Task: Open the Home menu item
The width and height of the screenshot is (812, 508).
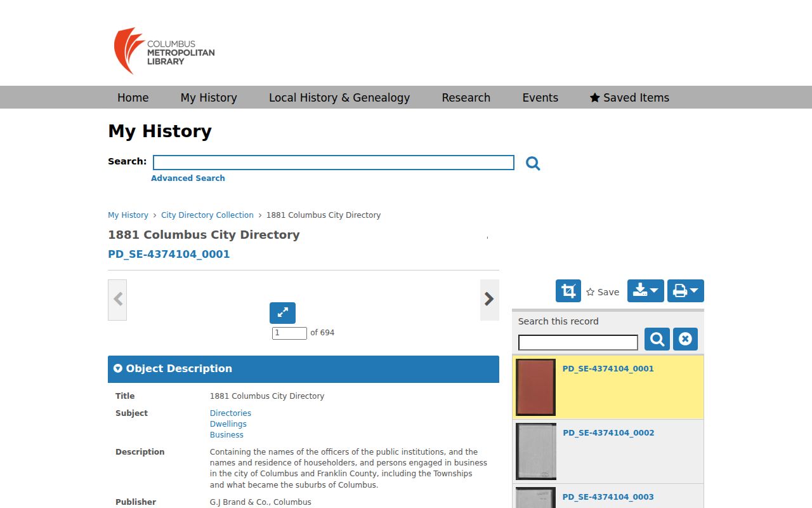Action: pyautogui.click(x=133, y=97)
